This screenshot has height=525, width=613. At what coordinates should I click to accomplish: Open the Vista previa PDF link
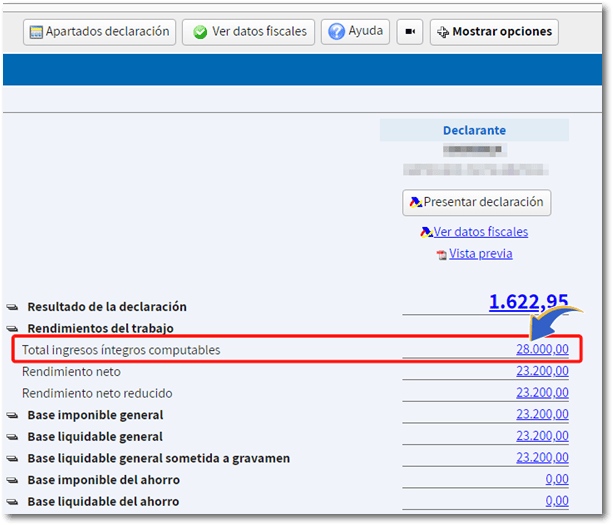tap(480, 254)
